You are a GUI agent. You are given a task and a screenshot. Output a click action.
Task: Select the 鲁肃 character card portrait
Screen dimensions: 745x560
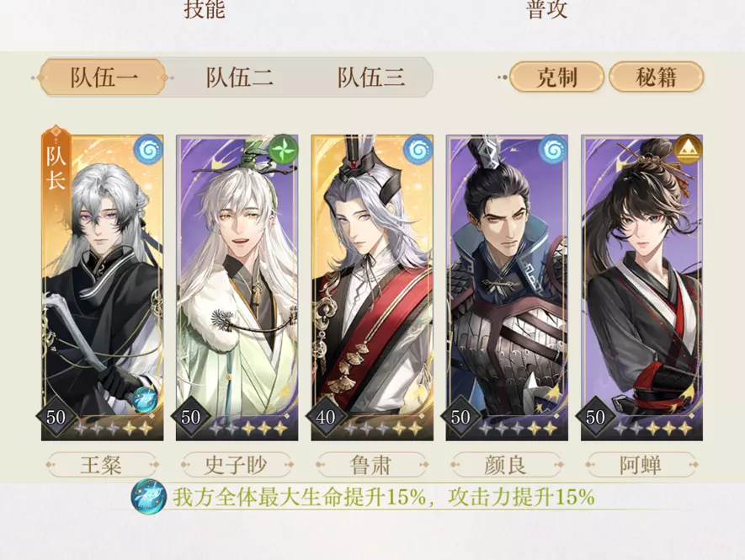[x=372, y=288]
